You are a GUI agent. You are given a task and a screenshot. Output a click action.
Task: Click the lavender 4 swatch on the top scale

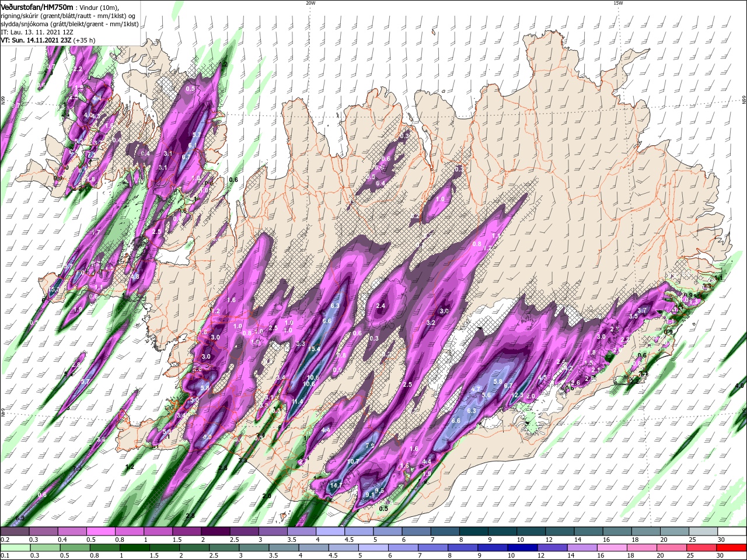pos(330,531)
